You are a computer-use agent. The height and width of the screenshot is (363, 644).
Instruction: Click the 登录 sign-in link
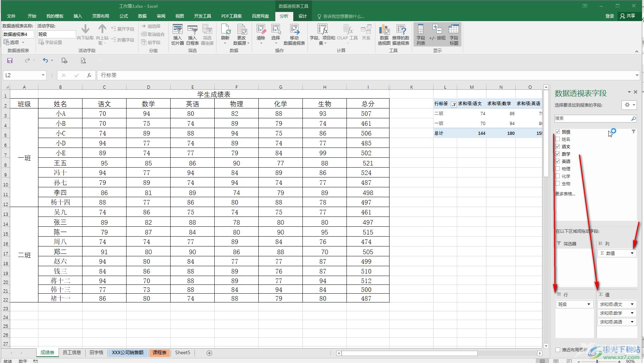(x=610, y=16)
